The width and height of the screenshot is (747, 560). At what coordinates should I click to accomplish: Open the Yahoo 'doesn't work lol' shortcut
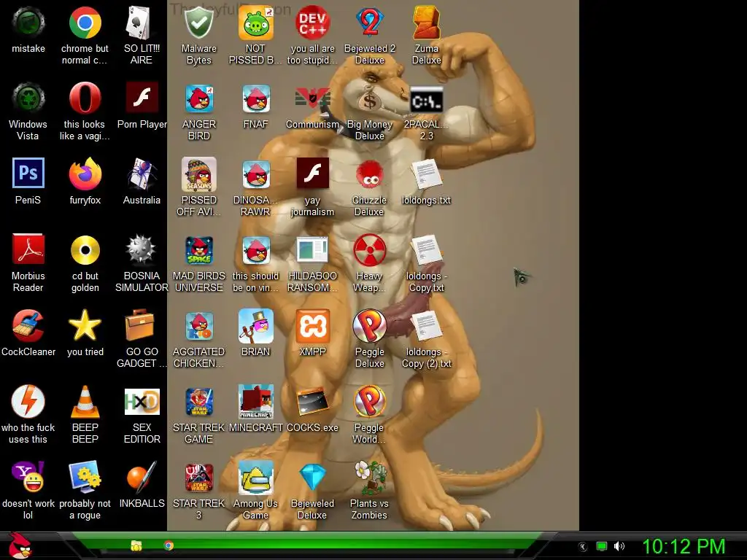click(x=28, y=477)
